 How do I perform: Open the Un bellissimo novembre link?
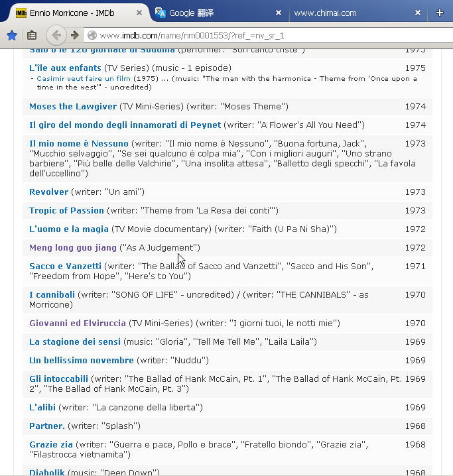click(x=82, y=361)
